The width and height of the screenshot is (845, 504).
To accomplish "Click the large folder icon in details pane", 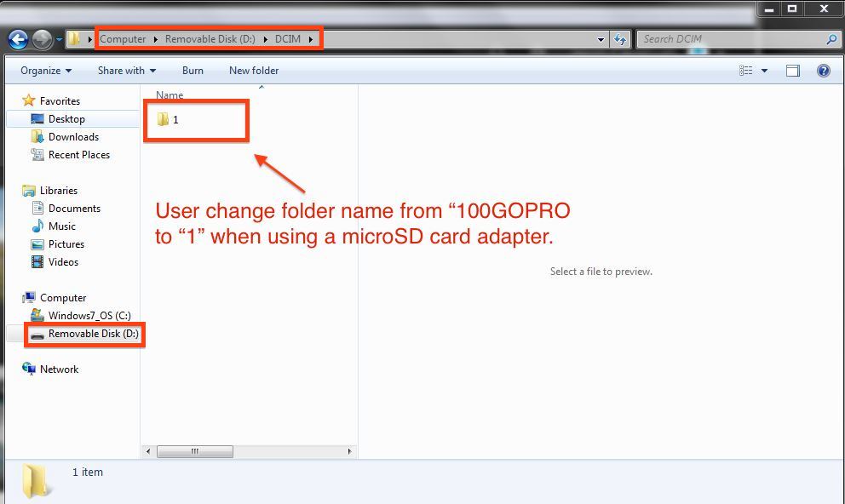I will pyautogui.click(x=37, y=481).
